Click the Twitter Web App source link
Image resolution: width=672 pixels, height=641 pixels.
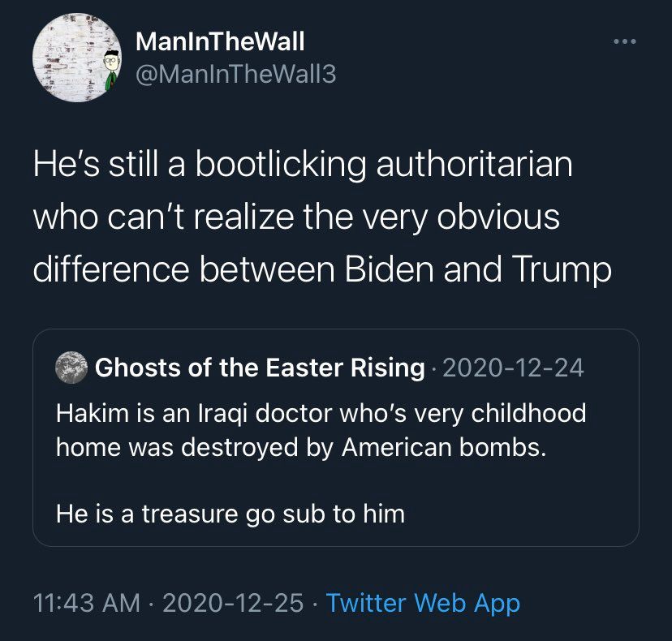pyautogui.click(x=423, y=603)
